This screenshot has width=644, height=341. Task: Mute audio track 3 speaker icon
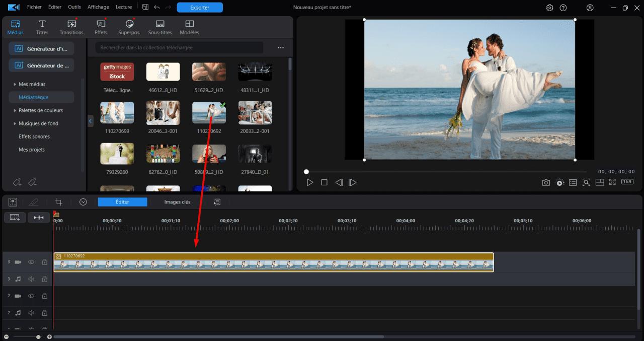(x=31, y=279)
